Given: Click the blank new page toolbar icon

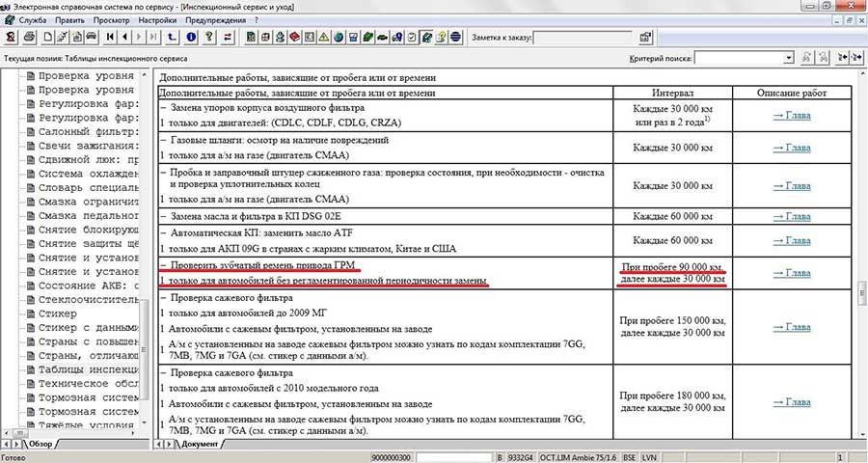Looking at the screenshot, I should (x=48, y=37).
